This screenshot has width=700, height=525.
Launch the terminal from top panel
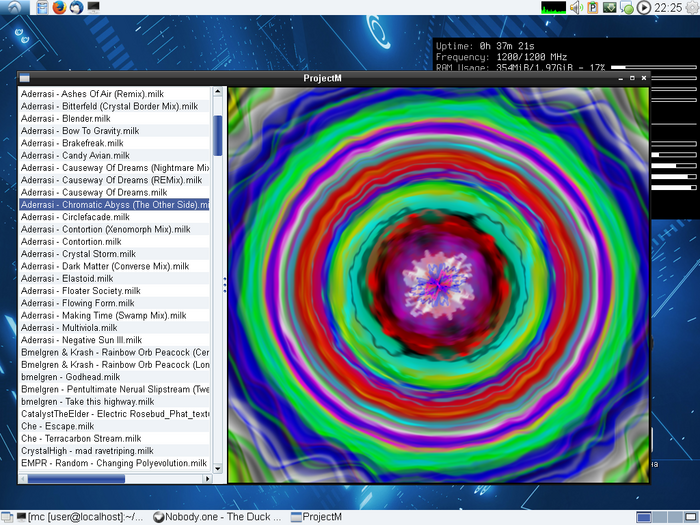(x=94, y=8)
